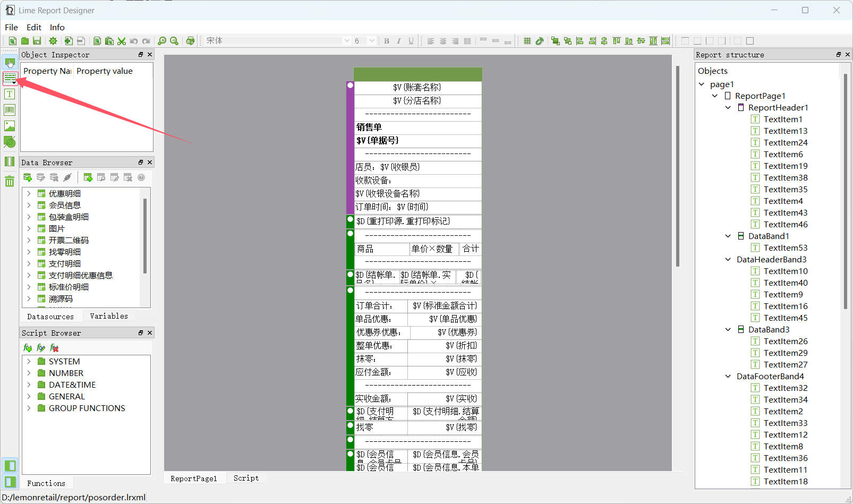Click Delete Function icon with red x
Screen dimensions: 853x504
click(x=54, y=348)
